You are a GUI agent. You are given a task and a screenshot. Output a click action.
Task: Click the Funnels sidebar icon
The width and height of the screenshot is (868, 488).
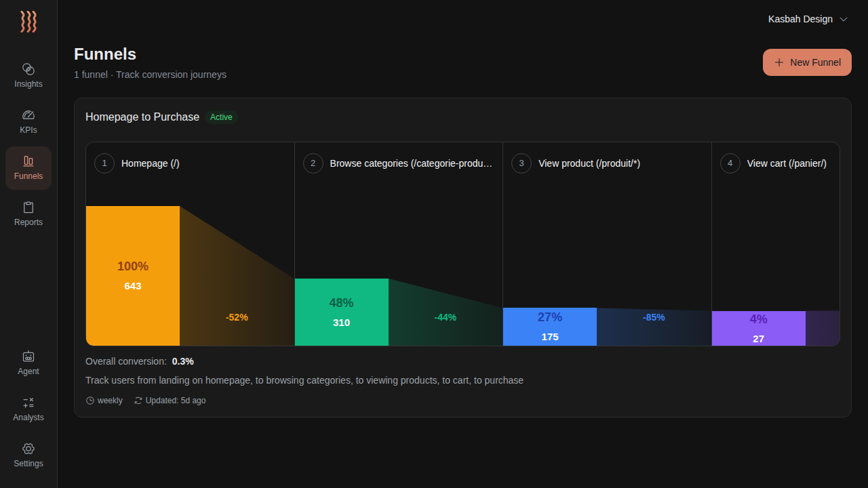click(28, 167)
